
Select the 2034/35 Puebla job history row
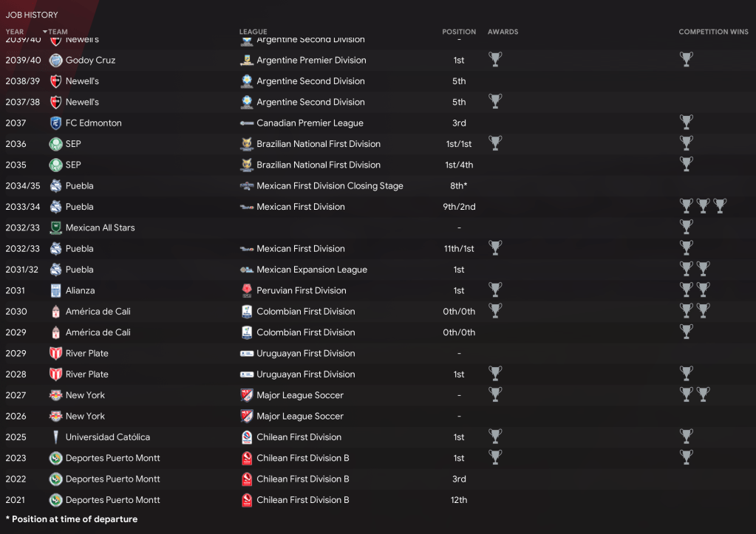tap(370, 186)
